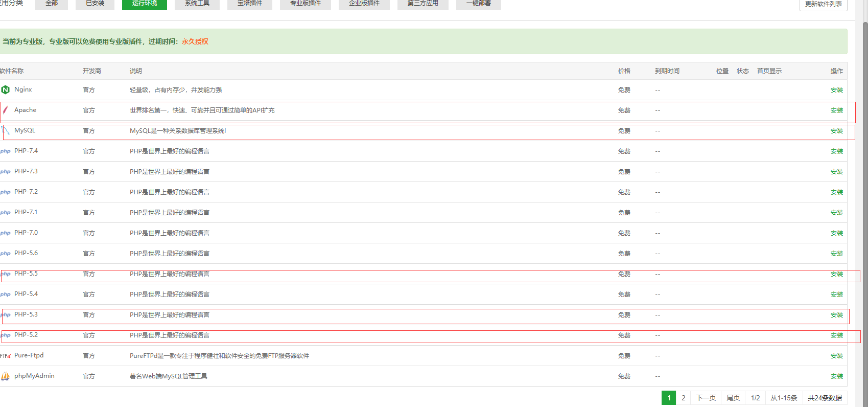Click the PHP-5.4 php icon
The height and width of the screenshot is (407, 868).
(x=5, y=295)
